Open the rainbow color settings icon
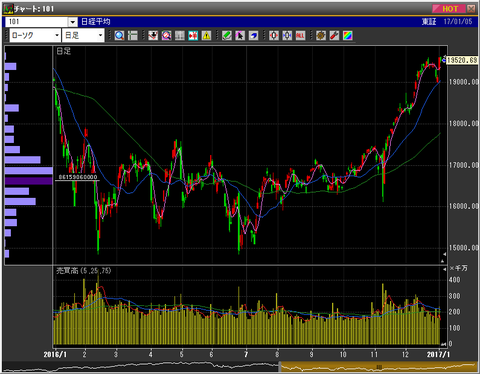Image resolution: width=480 pixels, height=374 pixels. point(347,35)
